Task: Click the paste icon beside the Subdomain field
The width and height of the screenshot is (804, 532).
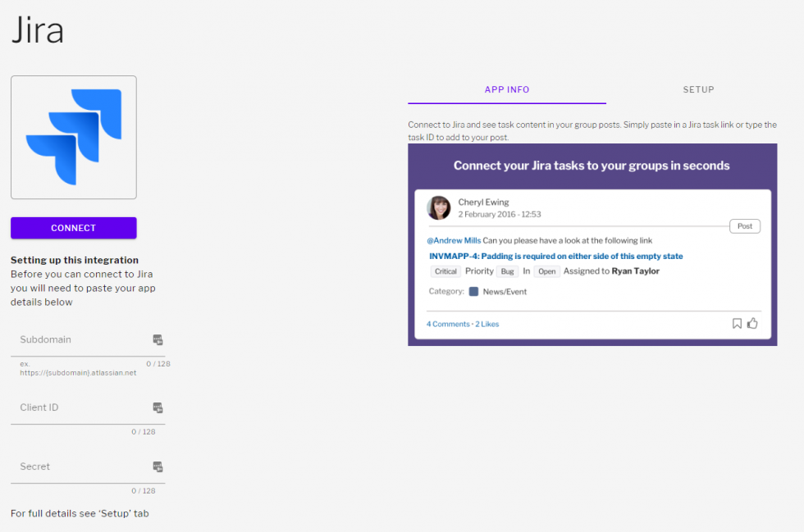Action: click(x=157, y=339)
